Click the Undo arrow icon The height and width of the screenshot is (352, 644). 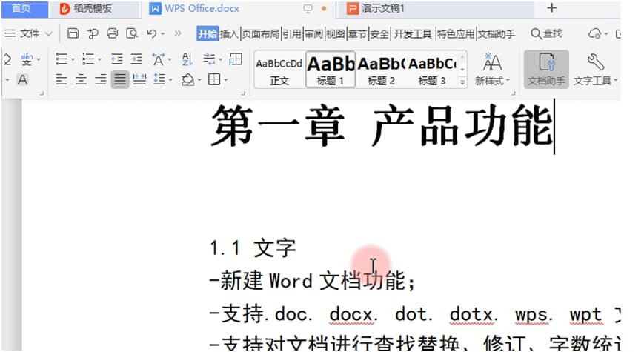click(152, 33)
